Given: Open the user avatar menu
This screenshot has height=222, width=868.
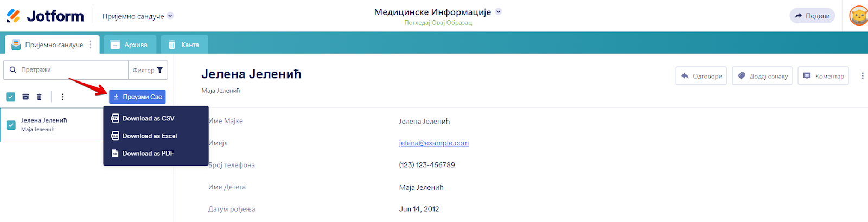Looking at the screenshot, I should (858, 16).
